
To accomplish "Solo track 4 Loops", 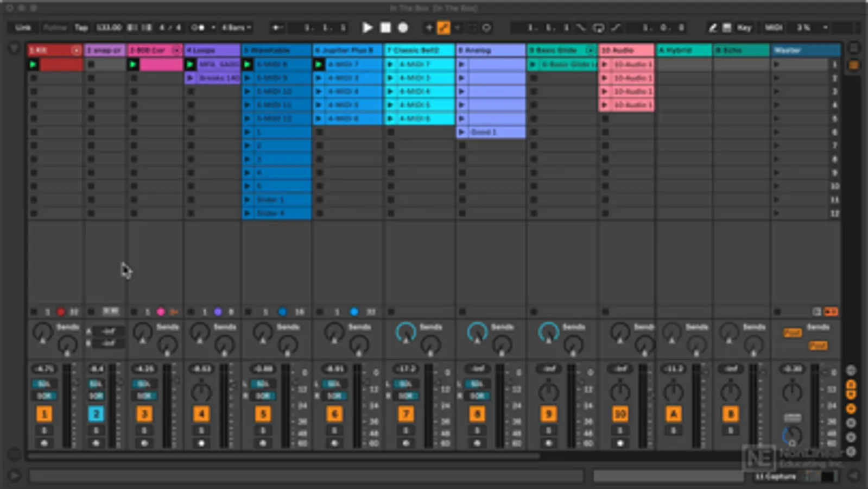I will point(201,430).
